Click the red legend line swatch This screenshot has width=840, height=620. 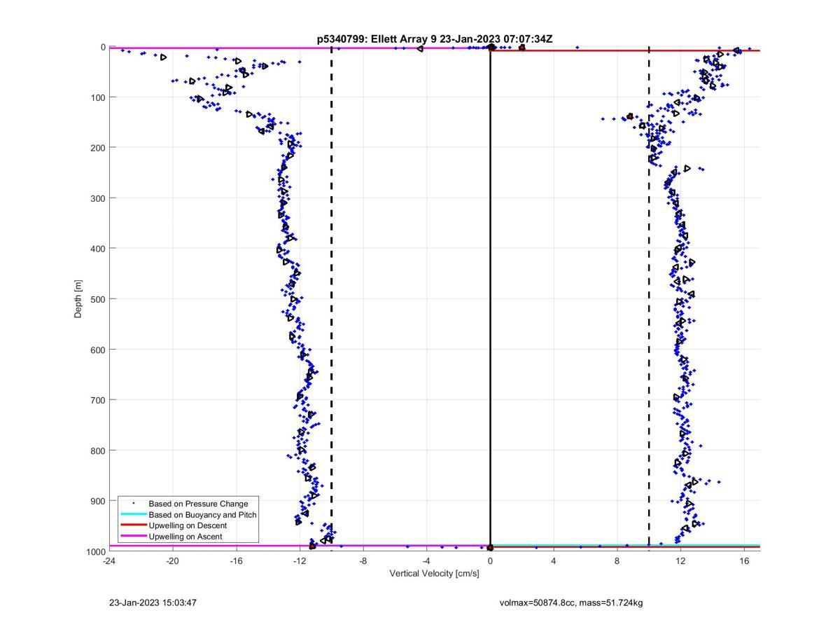[133, 525]
